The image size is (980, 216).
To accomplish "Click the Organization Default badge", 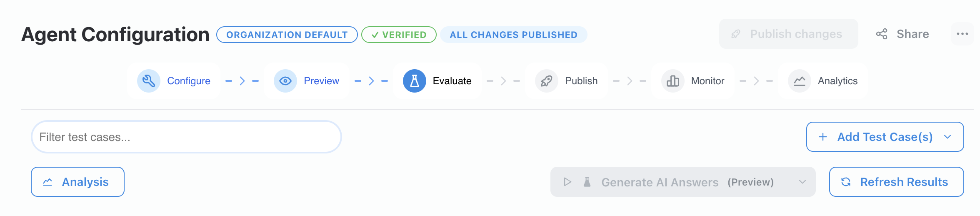I will point(287,35).
